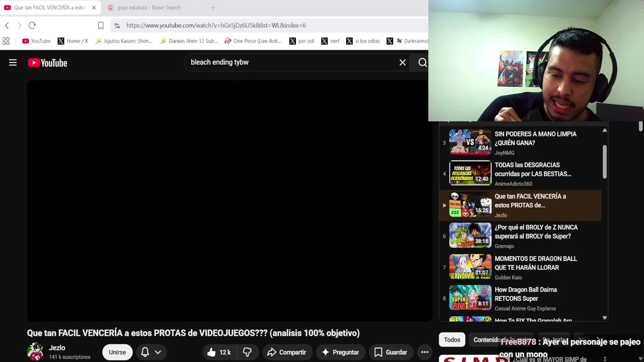Open the site settings icon in the address bar
The image size is (644, 362).
pyautogui.click(x=117, y=25)
